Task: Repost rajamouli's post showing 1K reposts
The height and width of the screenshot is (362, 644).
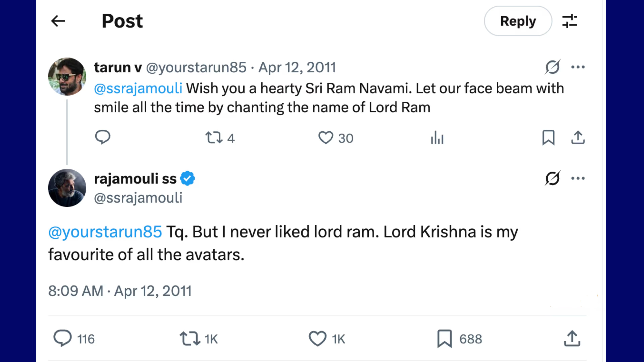Action: pyautogui.click(x=190, y=339)
